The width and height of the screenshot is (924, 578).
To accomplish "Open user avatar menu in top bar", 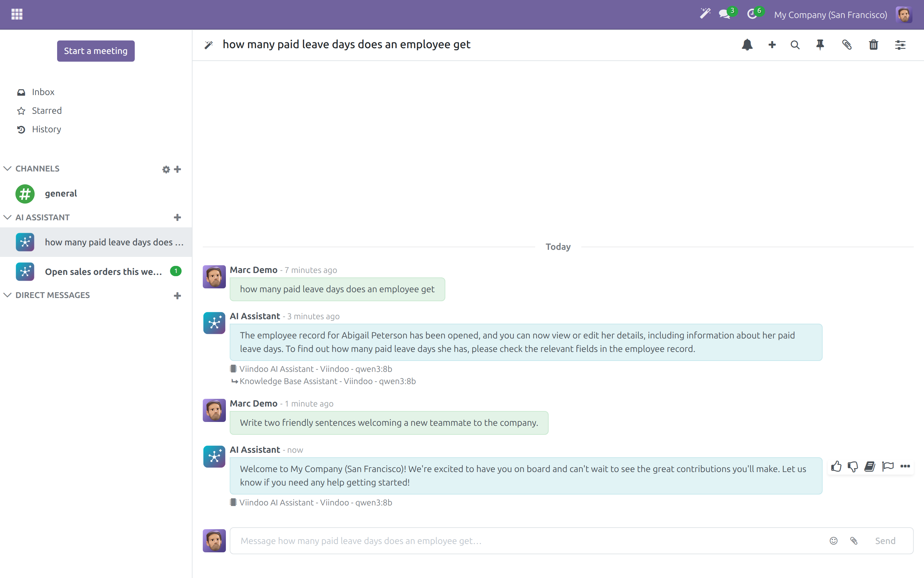I will pos(904,14).
